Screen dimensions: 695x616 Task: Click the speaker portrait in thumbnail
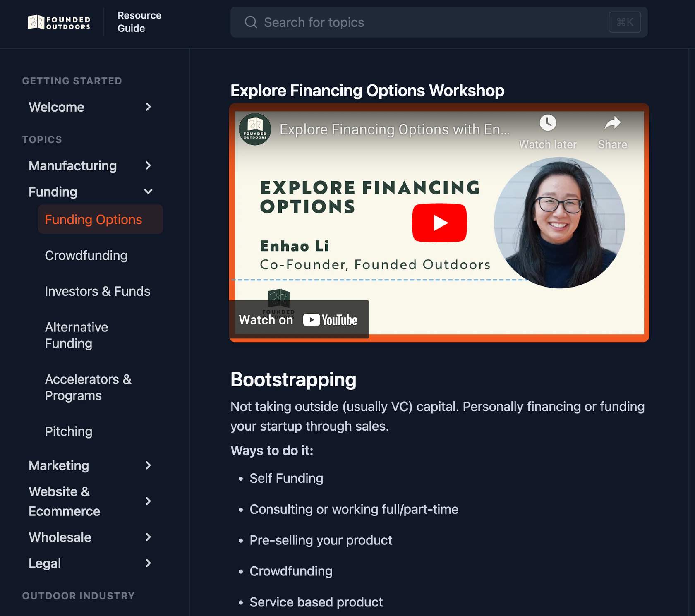click(x=559, y=223)
